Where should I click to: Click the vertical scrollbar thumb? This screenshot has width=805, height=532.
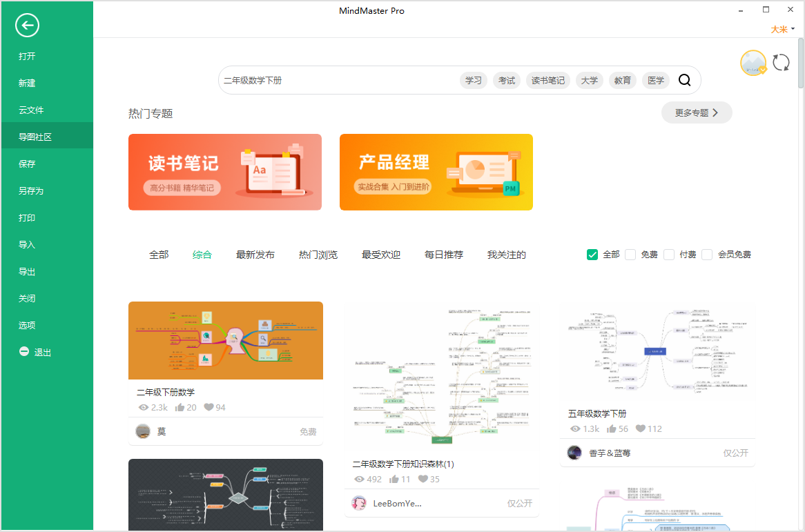click(801, 63)
